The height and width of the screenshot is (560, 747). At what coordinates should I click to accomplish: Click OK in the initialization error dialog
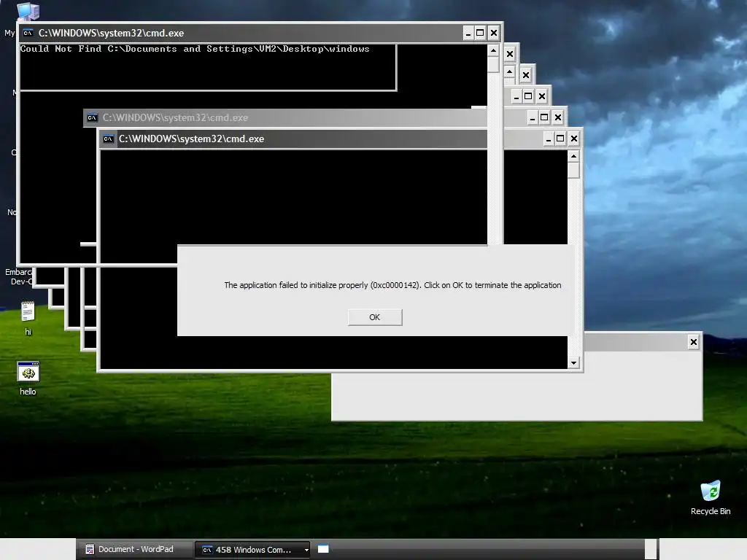click(375, 317)
